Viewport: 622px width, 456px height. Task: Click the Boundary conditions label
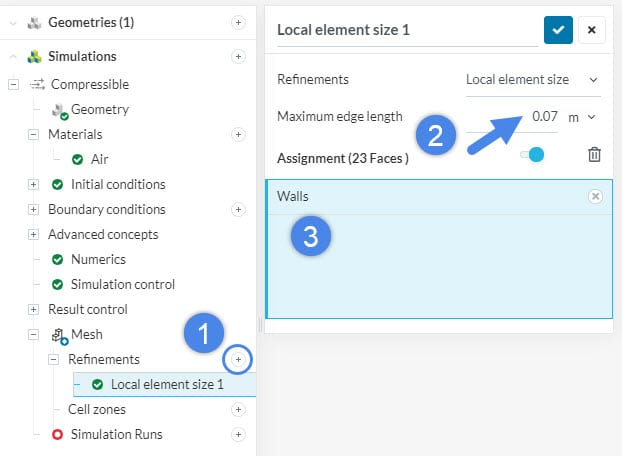click(x=107, y=210)
